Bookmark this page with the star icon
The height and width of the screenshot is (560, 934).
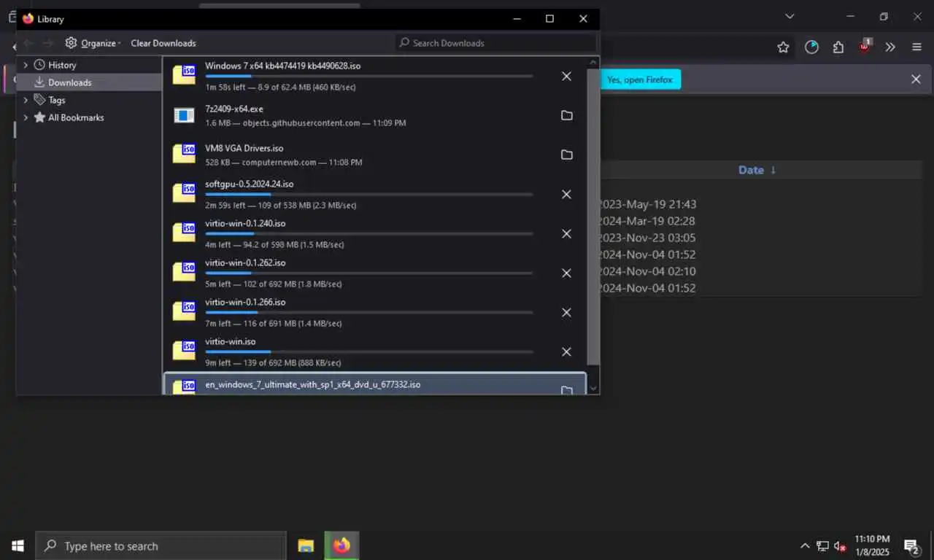[x=783, y=47]
